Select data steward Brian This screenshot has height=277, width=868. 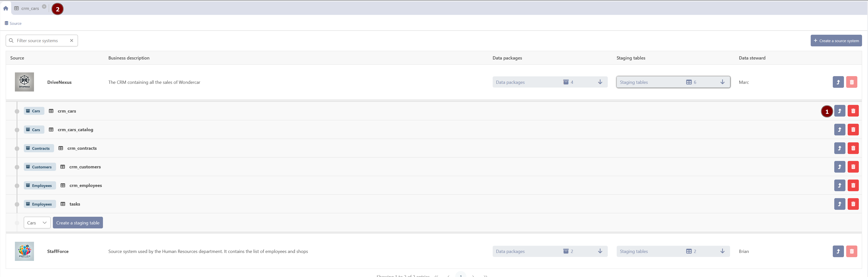pyautogui.click(x=744, y=251)
